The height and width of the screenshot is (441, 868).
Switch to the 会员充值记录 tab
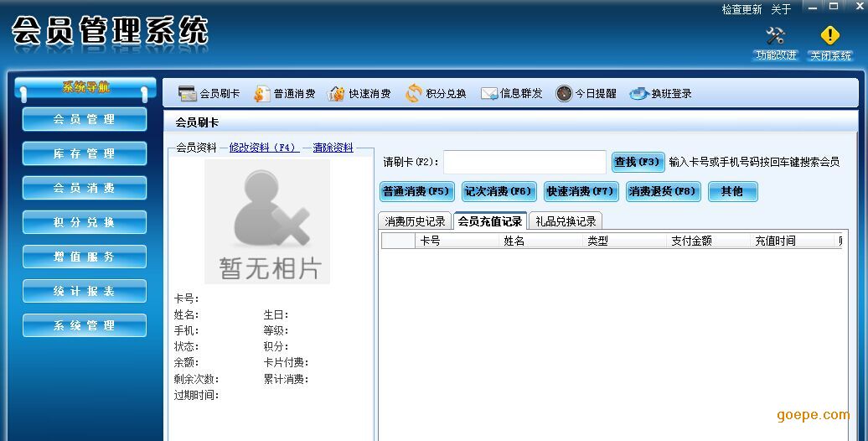click(x=490, y=221)
